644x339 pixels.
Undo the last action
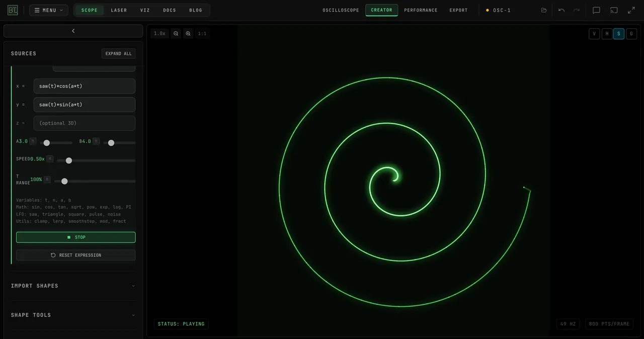click(561, 10)
